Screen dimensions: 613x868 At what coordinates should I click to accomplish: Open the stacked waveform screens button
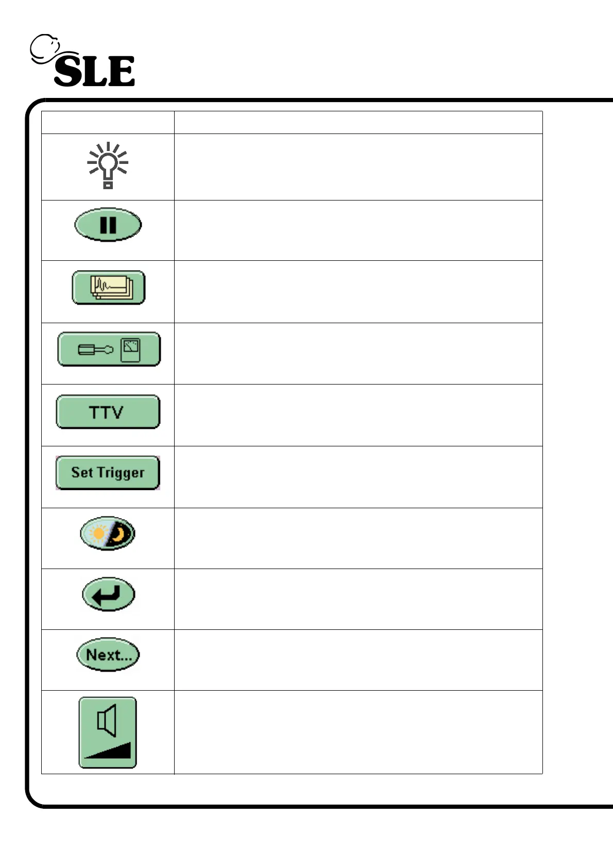point(109,288)
